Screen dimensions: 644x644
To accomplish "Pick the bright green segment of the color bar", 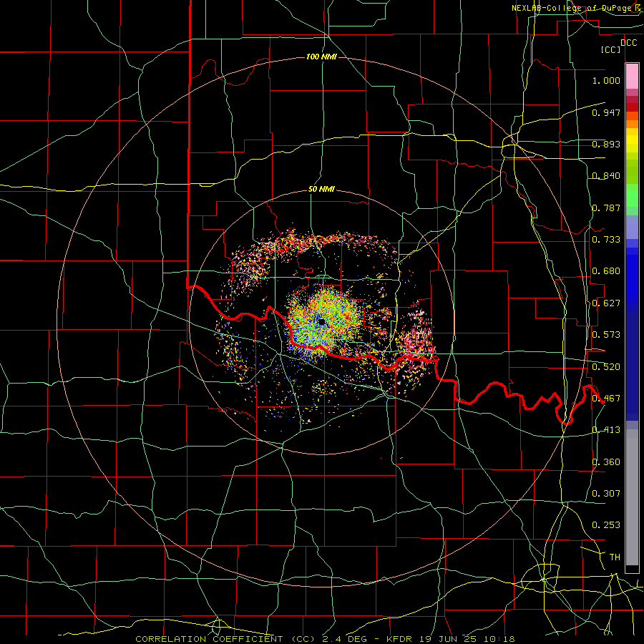I will (632, 195).
